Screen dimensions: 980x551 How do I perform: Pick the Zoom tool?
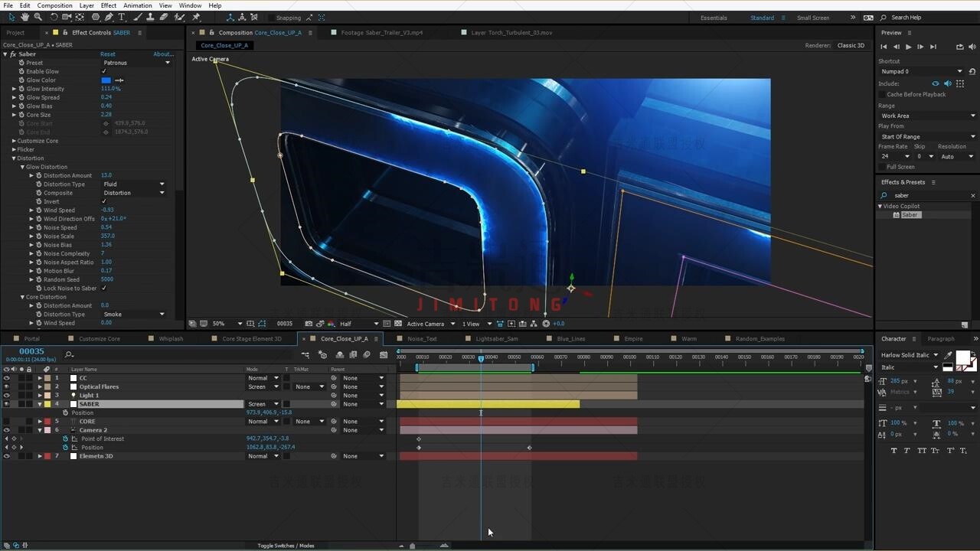[x=38, y=17]
